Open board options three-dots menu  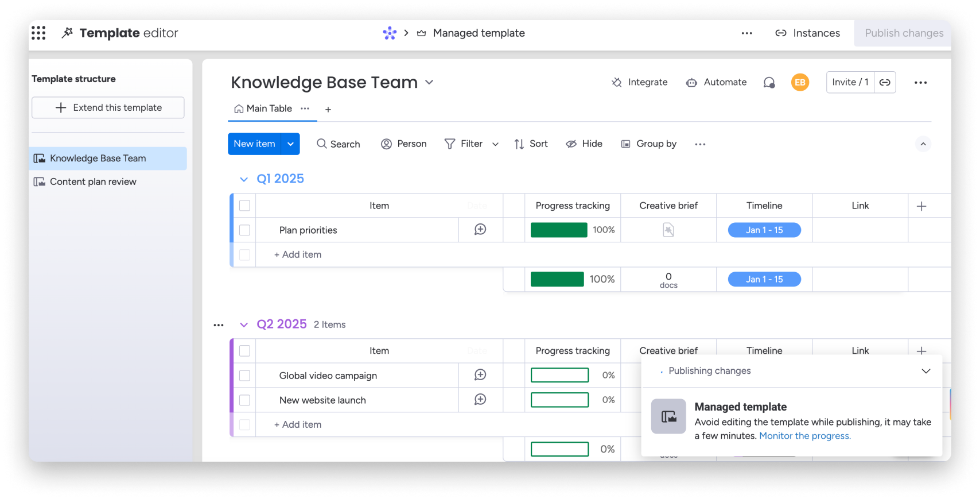point(920,83)
